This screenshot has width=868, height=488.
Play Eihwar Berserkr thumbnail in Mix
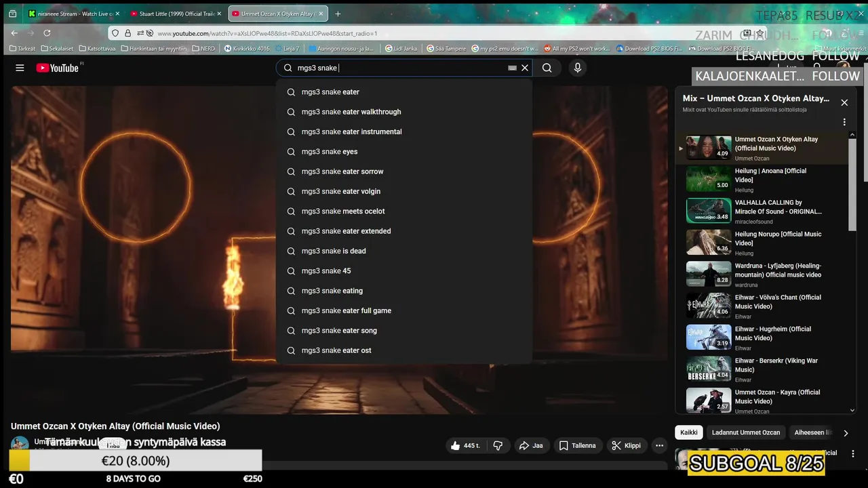pos(709,369)
